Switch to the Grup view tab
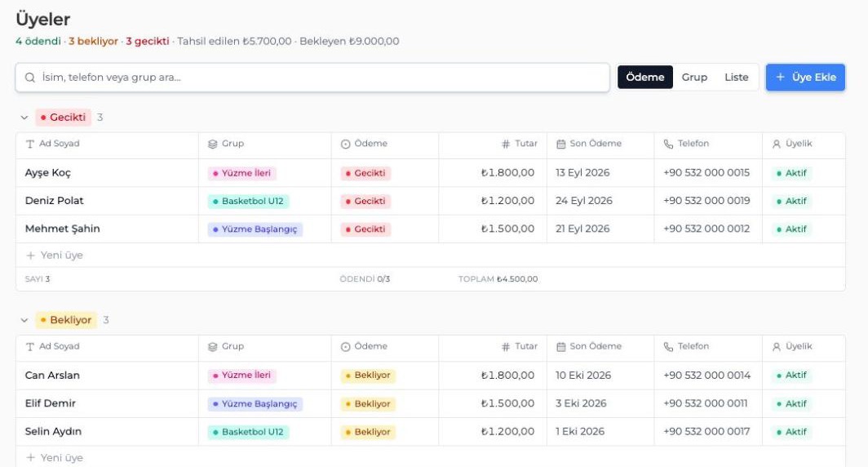This screenshot has width=868, height=467. coord(694,77)
